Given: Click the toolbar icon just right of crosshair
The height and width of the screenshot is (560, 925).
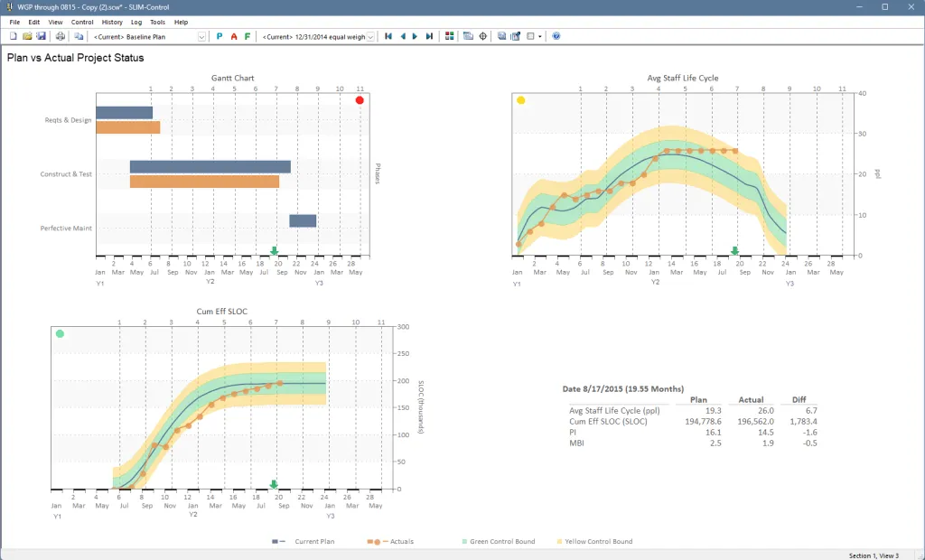Looking at the screenshot, I should coord(501,36).
